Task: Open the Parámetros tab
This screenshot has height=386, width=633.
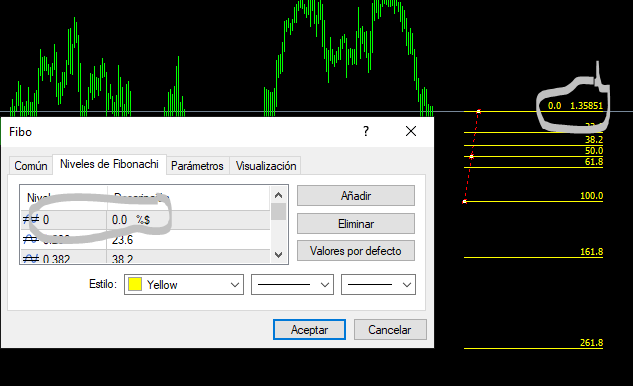Action: (x=197, y=166)
